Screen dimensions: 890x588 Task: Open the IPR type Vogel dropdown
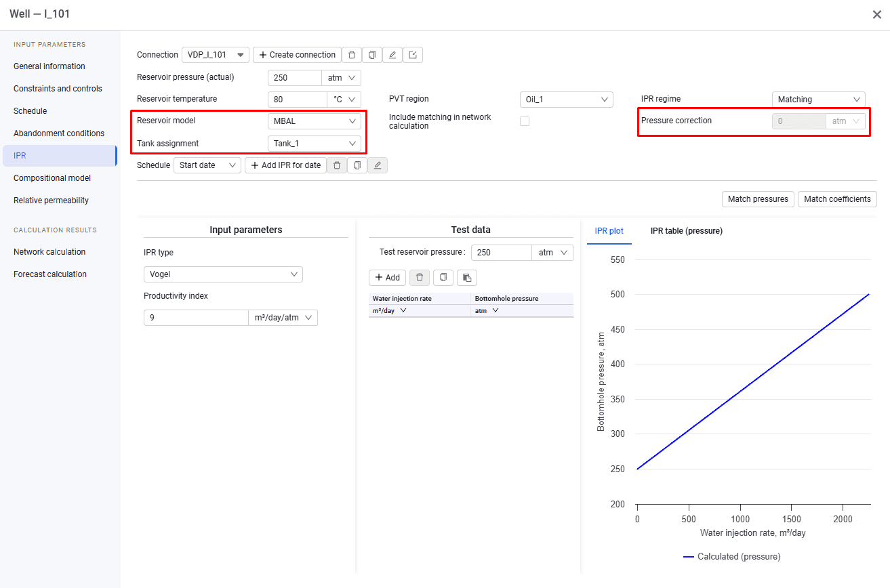[x=223, y=274]
